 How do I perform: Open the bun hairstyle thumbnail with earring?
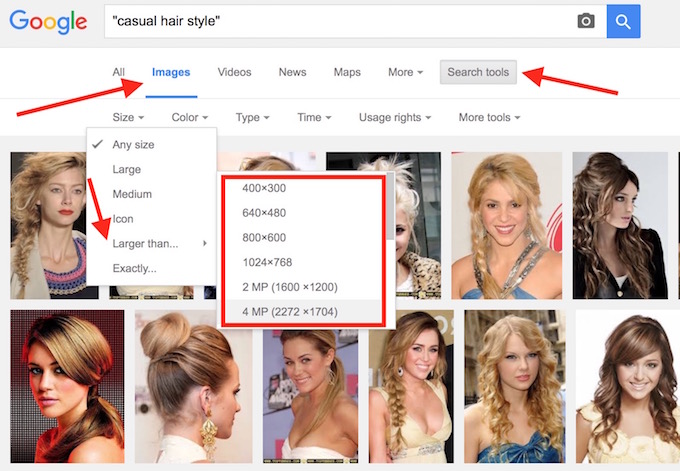click(191, 385)
